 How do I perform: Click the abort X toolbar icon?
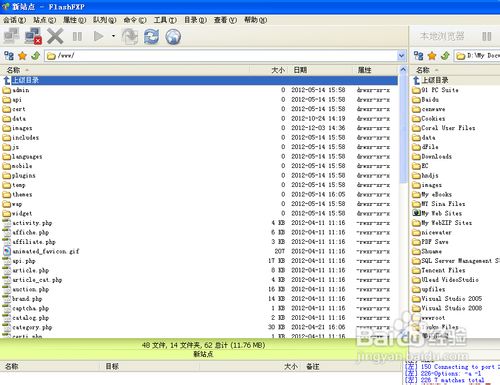pos(55,36)
